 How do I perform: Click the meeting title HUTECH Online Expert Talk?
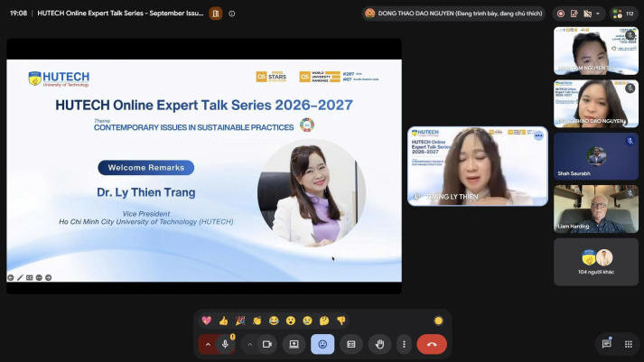pos(120,14)
